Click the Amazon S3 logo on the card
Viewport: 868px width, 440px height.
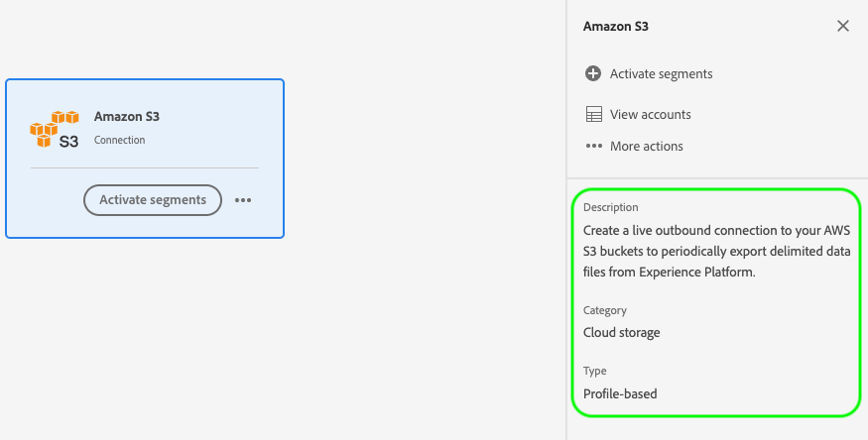[55, 129]
